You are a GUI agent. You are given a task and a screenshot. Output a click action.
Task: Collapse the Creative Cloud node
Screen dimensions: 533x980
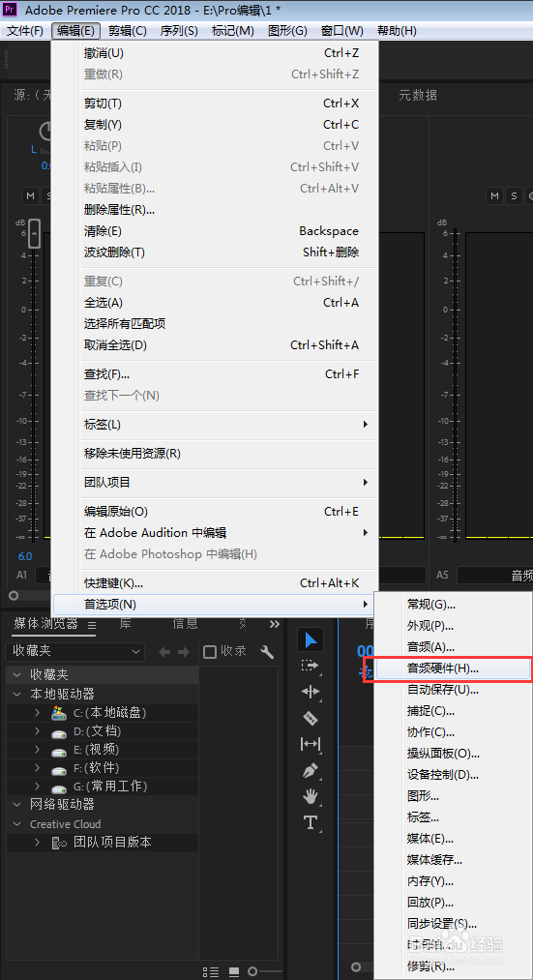tap(16, 823)
